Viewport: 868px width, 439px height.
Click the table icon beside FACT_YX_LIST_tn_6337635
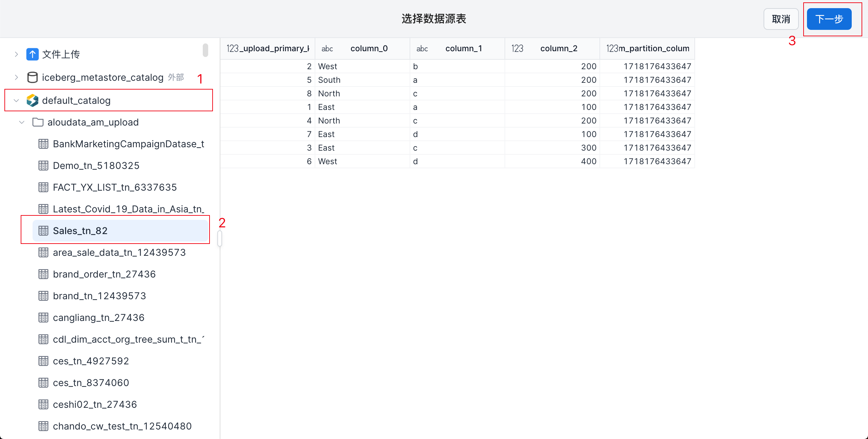click(43, 187)
